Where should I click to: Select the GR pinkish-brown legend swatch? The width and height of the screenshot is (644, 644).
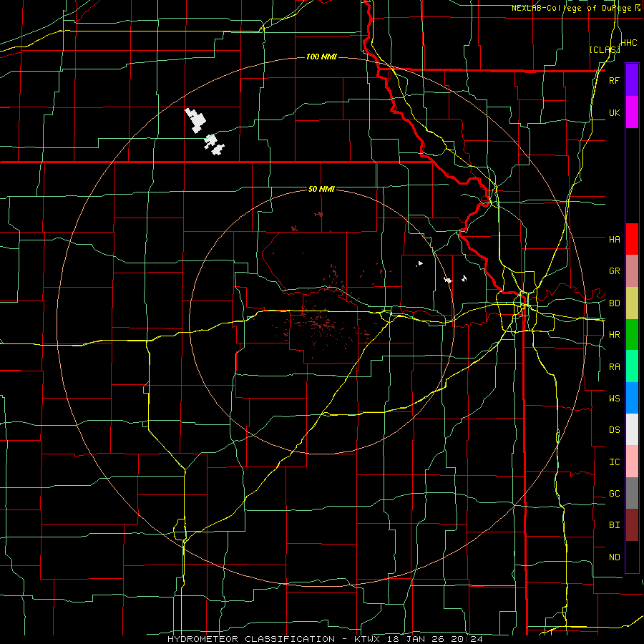click(632, 271)
